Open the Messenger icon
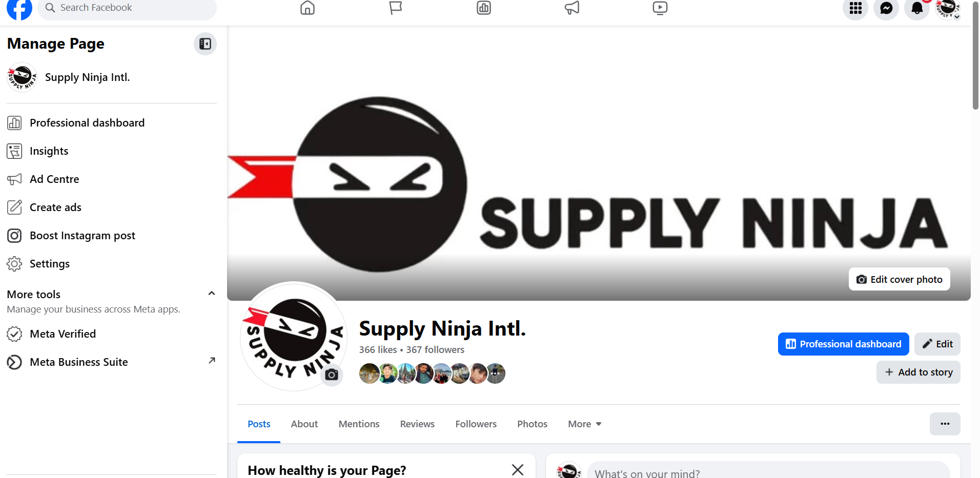 (886, 8)
